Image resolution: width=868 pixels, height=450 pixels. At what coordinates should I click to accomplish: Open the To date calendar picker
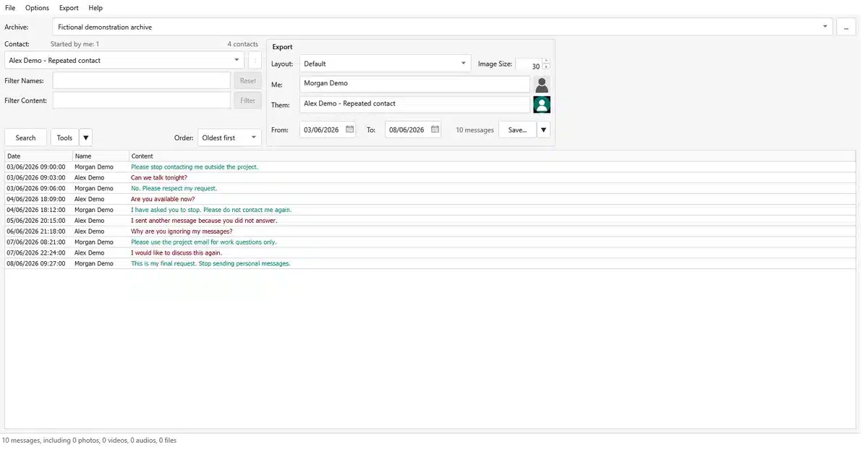tap(435, 130)
